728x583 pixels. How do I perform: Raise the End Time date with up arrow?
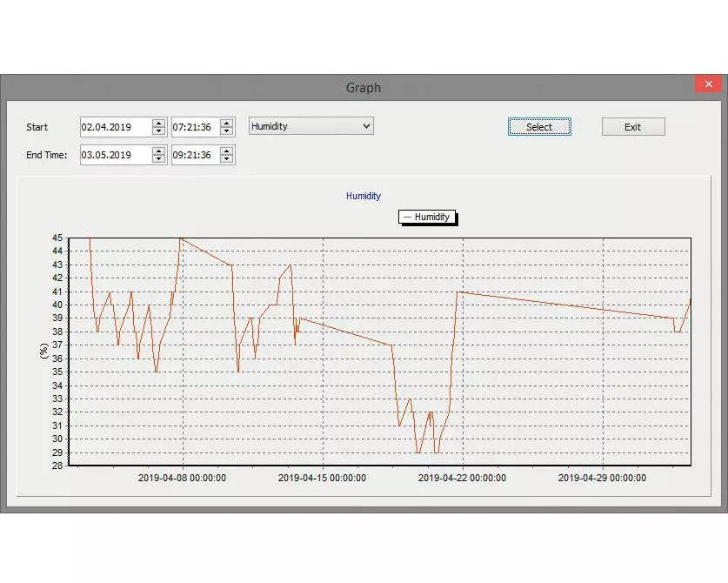click(x=158, y=151)
